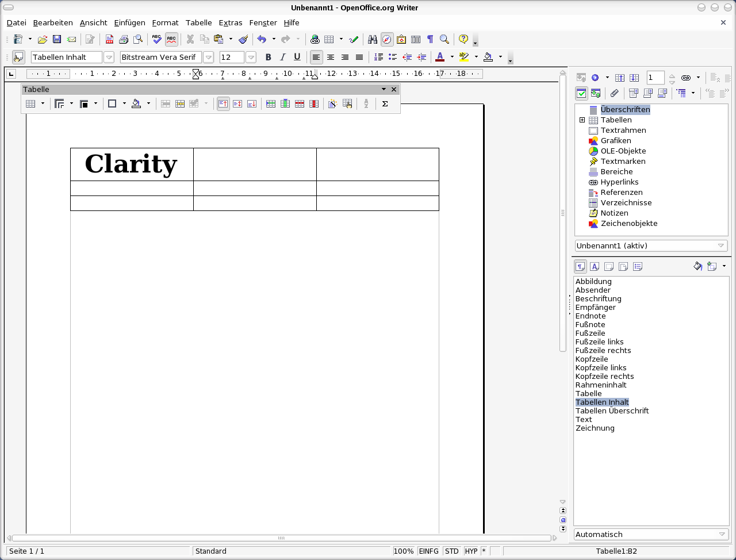
Task: Open the font name dropdown arrow
Action: pos(208,57)
